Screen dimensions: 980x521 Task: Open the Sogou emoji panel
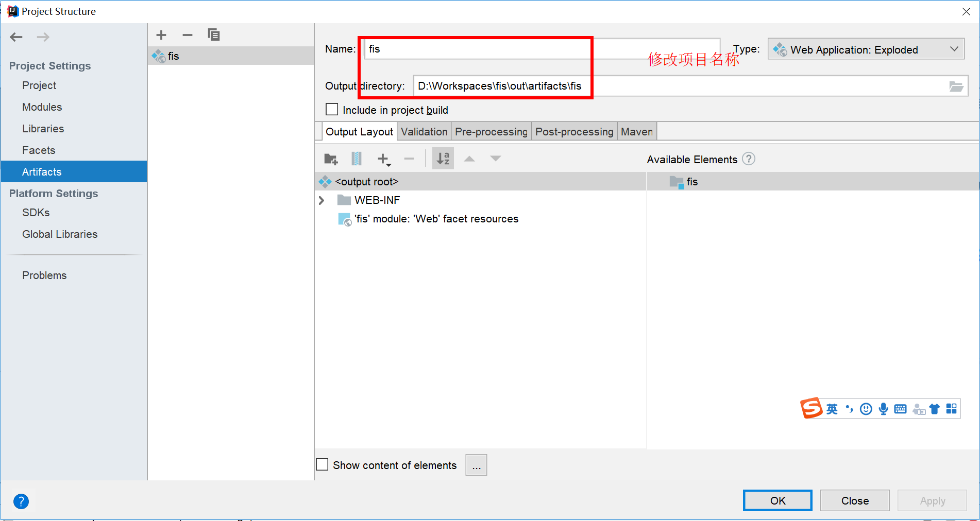pos(866,409)
